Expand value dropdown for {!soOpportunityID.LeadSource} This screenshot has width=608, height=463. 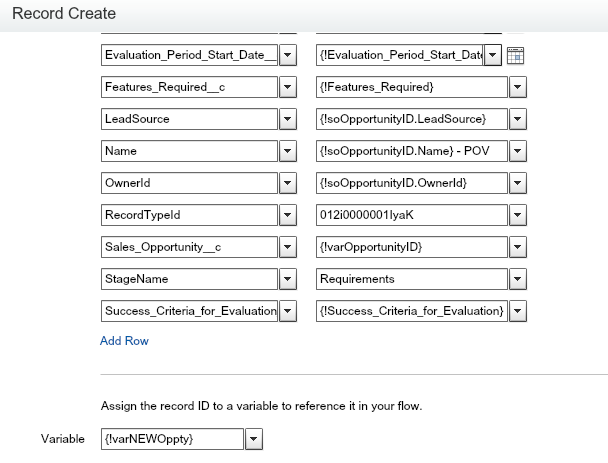click(x=517, y=120)
